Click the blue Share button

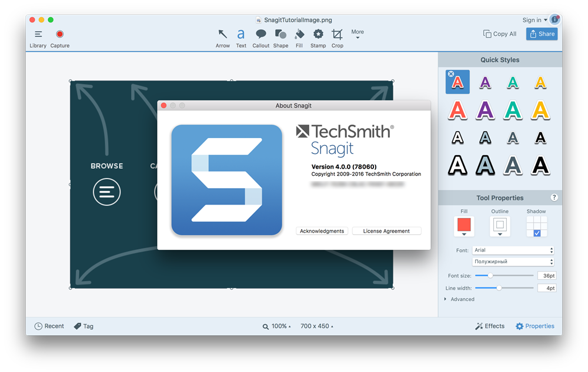pyautogui.click(x=542, y=33)
